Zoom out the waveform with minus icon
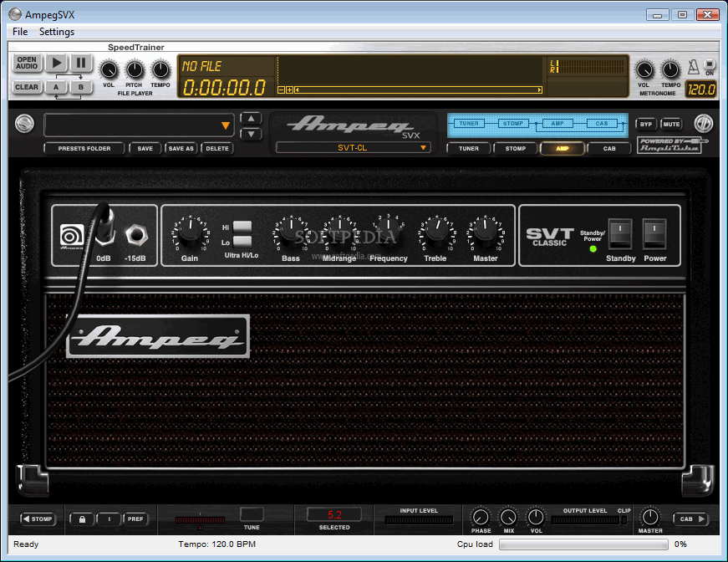Viewport: 728px width, 562px height. pyautogui.click(x=281, y=89)
